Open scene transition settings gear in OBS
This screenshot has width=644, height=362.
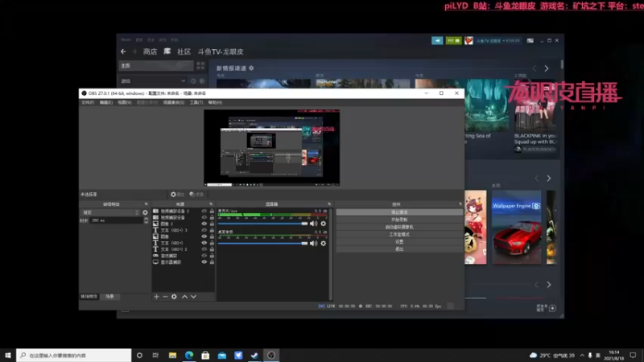point(145,212)
